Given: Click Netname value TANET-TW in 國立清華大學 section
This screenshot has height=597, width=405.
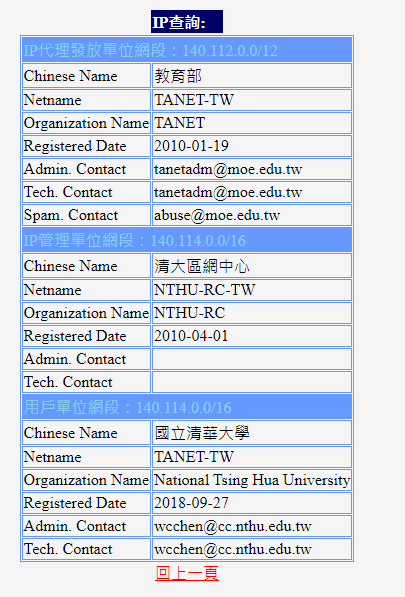Looking at the screenshot, I should (194, 457).
